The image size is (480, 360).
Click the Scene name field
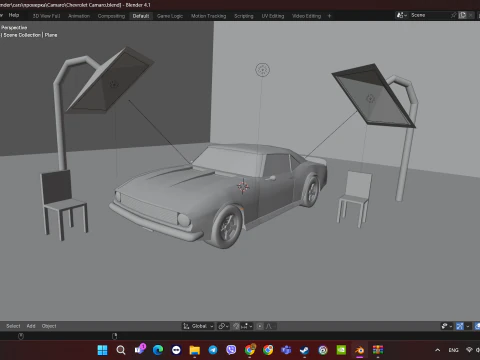point(429,15)
